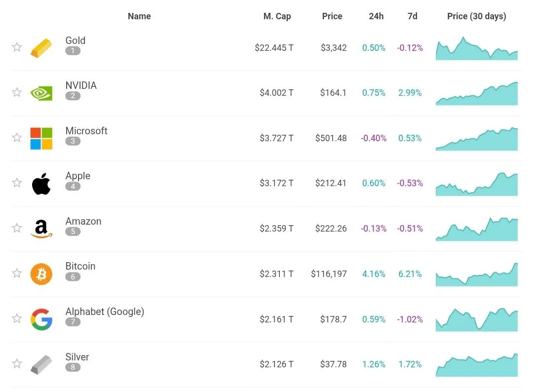Add Bitcoin to favorites with star
The image size is (533, 392).
(x=17, y=273)
